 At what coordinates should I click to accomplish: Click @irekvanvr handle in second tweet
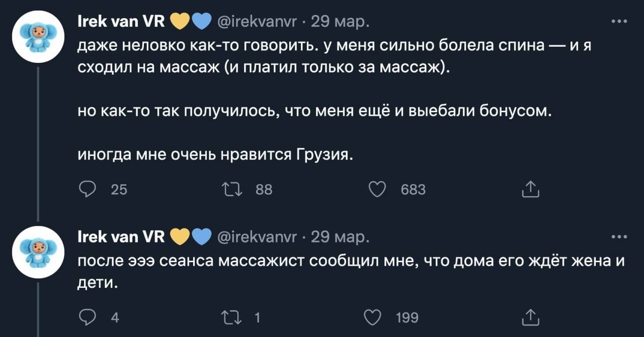(258, 237)
